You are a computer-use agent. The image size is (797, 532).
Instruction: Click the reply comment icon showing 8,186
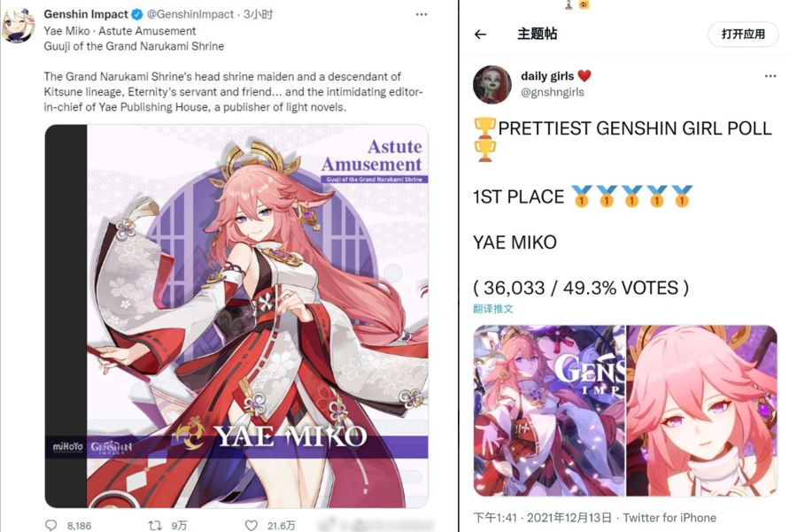click(51, 525)
